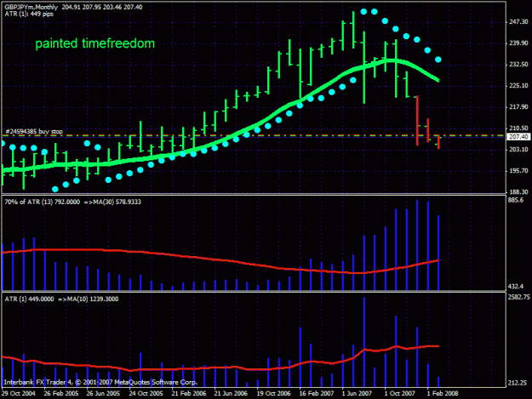Click the last blue bar in the 70% ATR panel

[438, 253]
